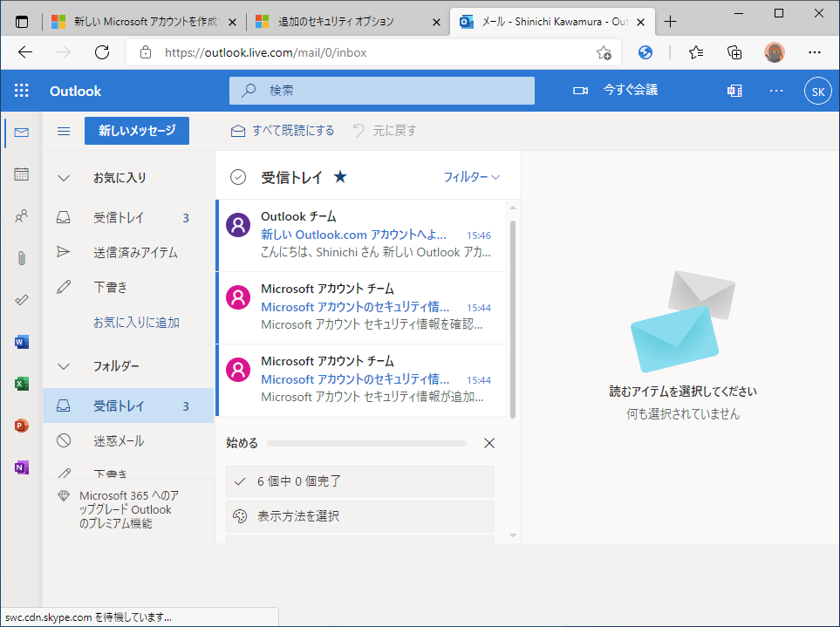This screenshot has height=627, width=840.
Task: Open 新しい Outlook.com アカウントへ message
Action: point(360,235)
